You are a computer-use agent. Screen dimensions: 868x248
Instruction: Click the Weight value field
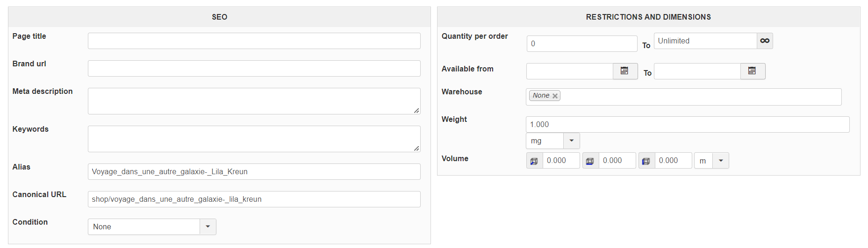(687, 125)
